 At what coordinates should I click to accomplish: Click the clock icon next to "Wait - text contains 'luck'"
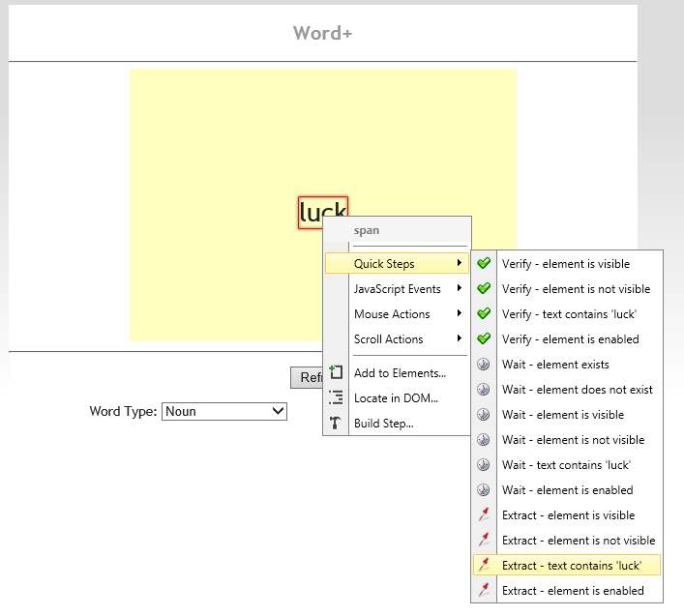(x=484, y=465)
